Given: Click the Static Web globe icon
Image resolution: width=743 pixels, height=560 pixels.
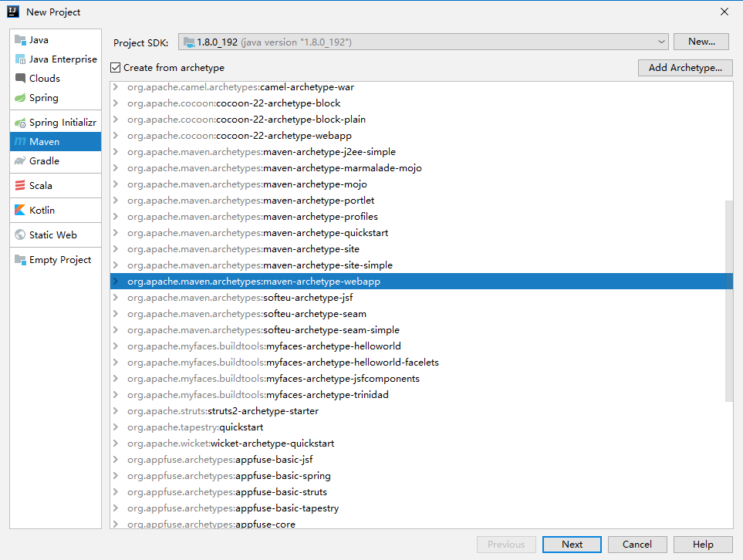Looking at the screenshot, I should (20, 235).
